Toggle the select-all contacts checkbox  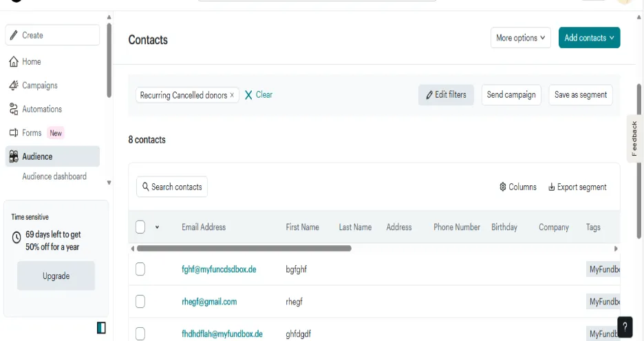coord(140,227)
